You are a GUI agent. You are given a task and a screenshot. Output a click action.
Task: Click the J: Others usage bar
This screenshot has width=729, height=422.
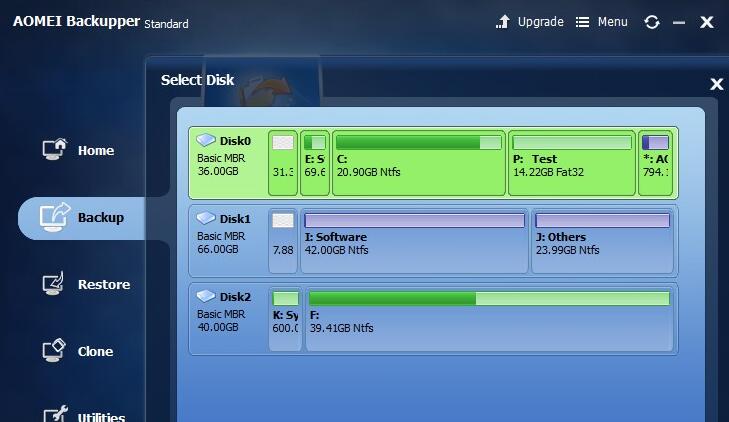pyautogui.click(x=603, y=220)
